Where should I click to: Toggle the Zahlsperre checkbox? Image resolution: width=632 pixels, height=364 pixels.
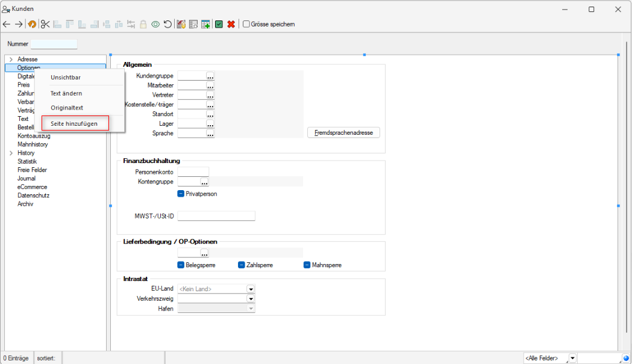click(242, 265)
